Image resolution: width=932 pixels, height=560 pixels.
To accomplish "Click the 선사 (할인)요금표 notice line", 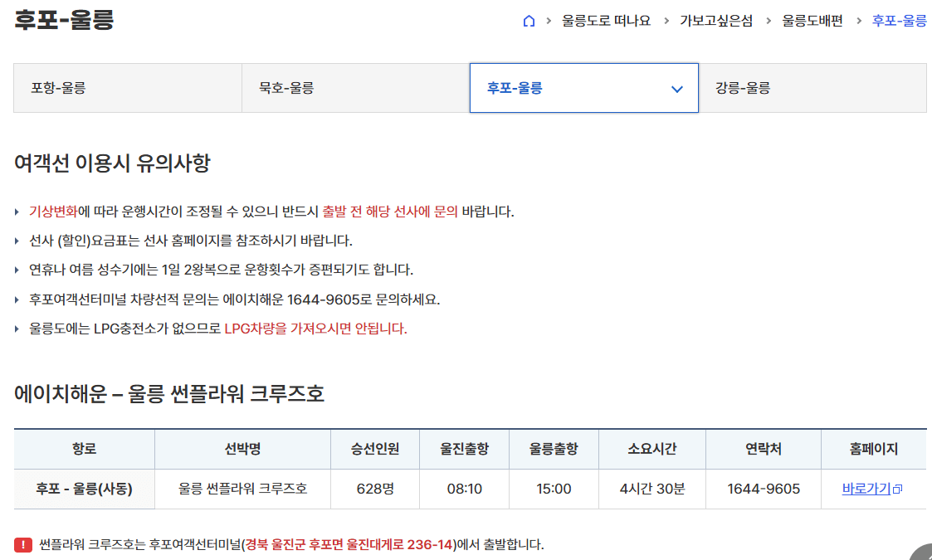I will [x=191, y=241].
